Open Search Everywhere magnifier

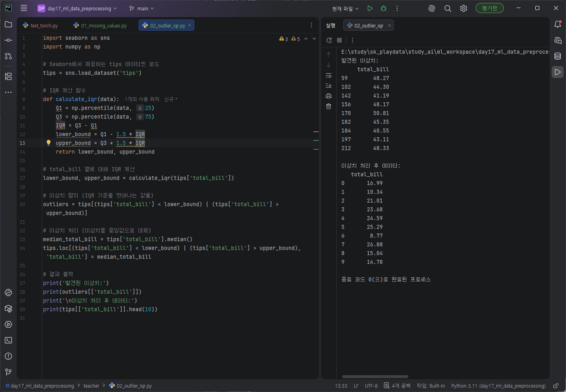448,8
